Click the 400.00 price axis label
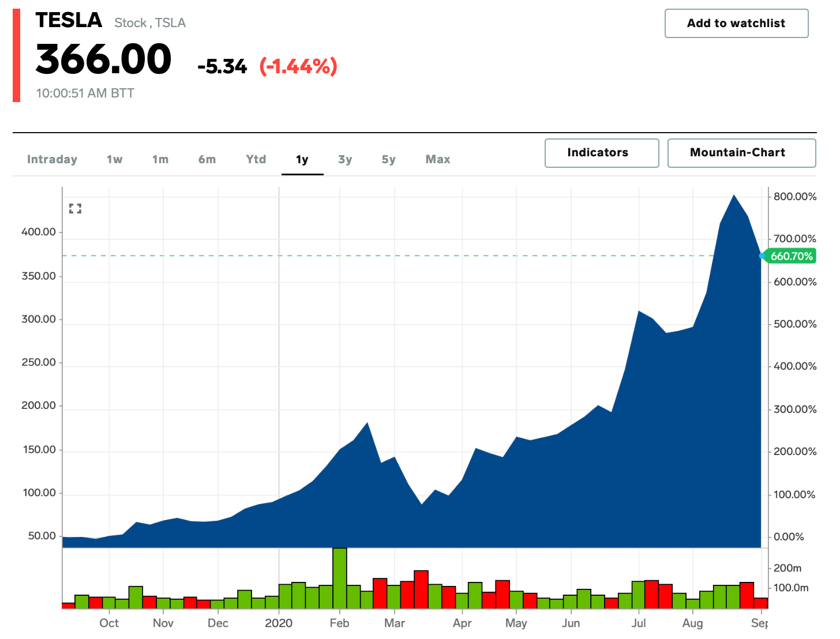Image resolution: width=840 pixels, height=639 pixels. click(x=39, y=232)
